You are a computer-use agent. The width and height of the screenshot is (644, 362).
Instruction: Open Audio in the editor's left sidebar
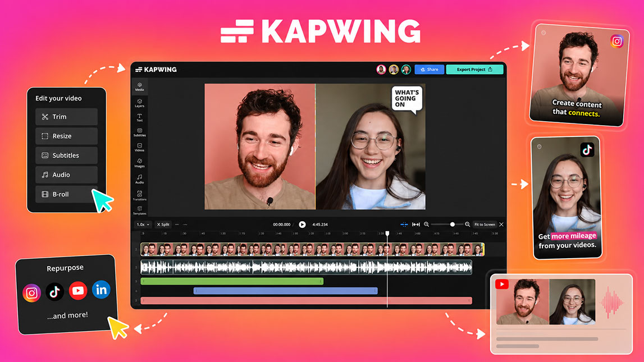[140, 179]
